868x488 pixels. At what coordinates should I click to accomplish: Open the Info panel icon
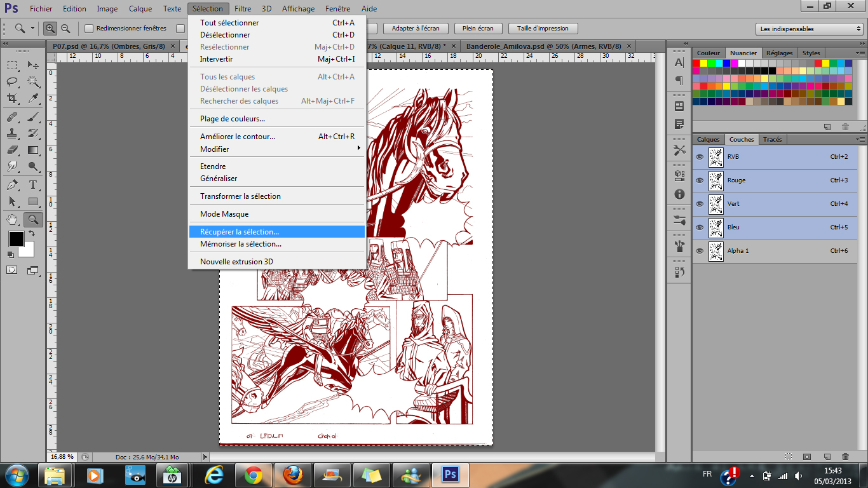pyautogui.click(x=679, y=194)
